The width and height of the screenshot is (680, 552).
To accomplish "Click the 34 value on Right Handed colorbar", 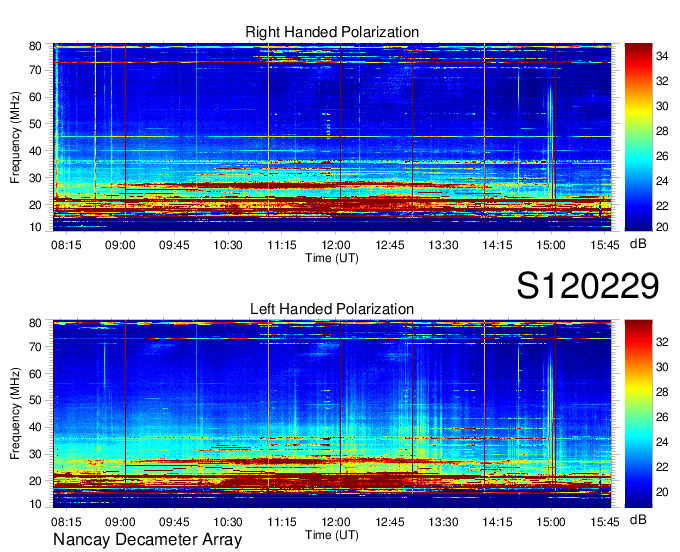I will click(x=662, y=56).
